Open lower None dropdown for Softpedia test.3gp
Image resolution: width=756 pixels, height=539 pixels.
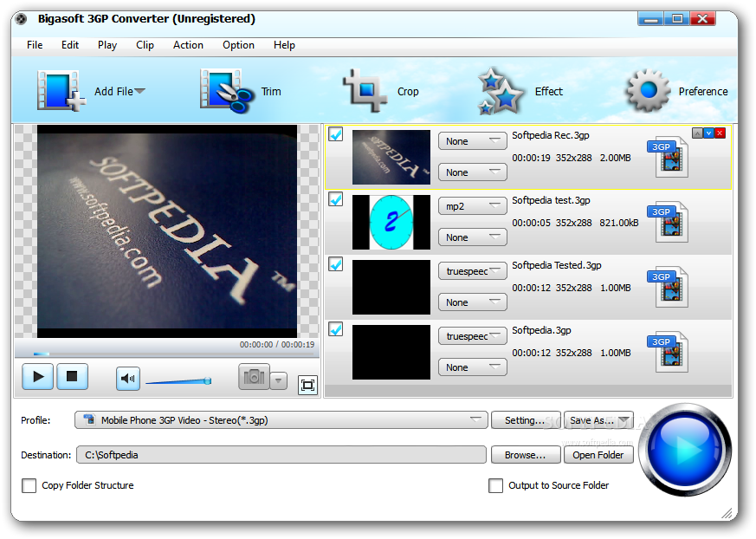point(473,237)
